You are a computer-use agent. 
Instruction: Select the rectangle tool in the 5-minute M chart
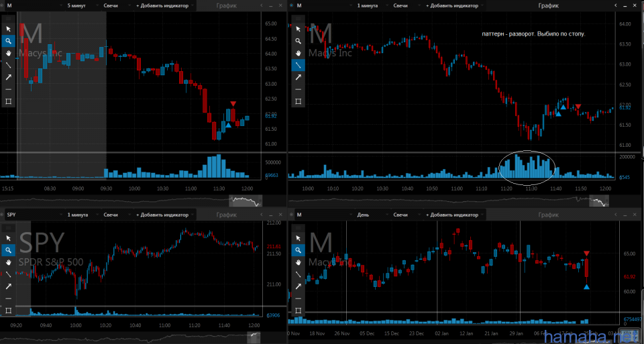pyautogui.click(x=8, y=101)
